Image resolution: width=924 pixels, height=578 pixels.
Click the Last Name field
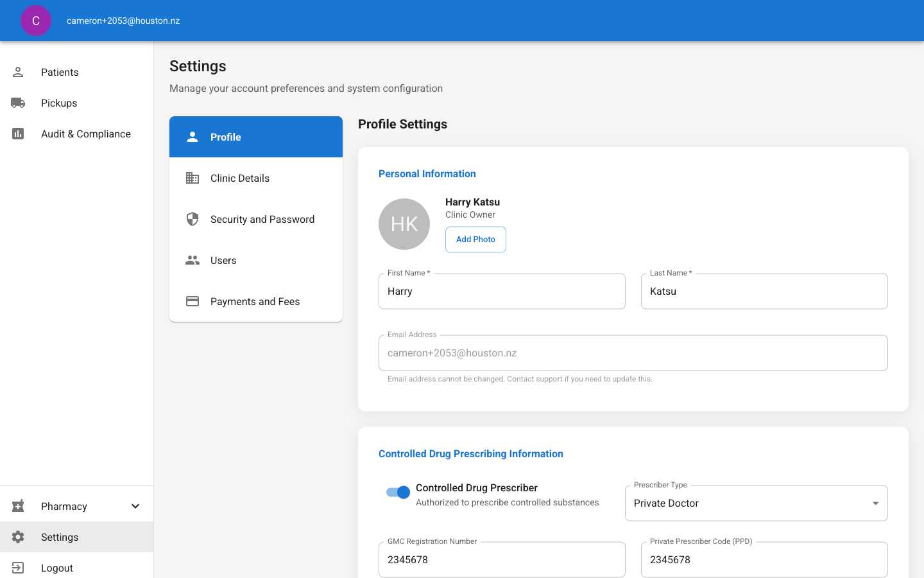click(764, 292)
